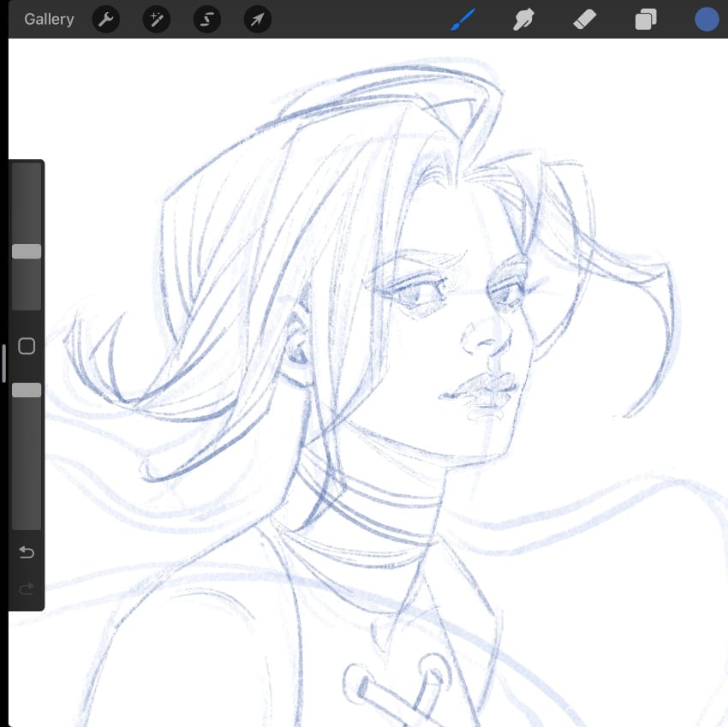Activate the Selection S tool
Image resolution: width=728 pixels, height=727 pixels.
tap(207, 19)
